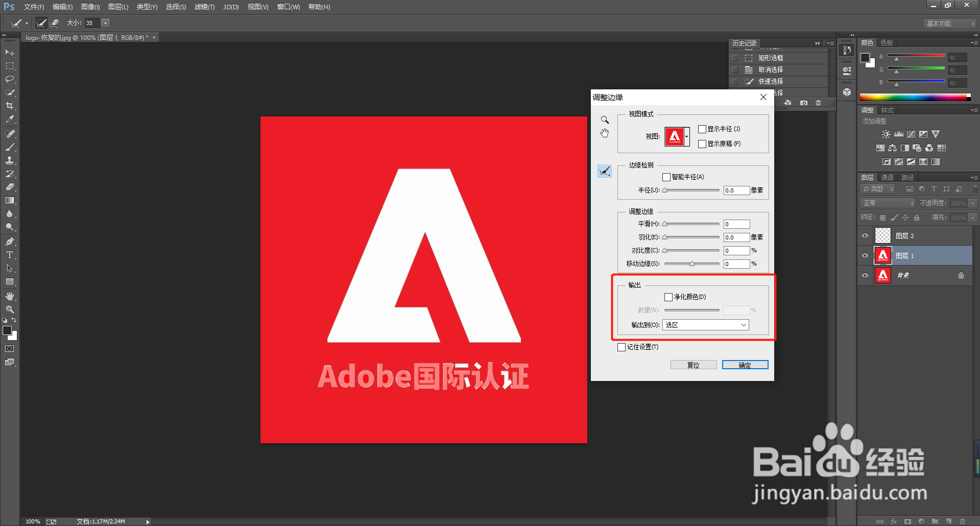Click the Hand tool in Refine Edge dialog
Viewport: 980px width, 526px height.
tap(605, 133)
